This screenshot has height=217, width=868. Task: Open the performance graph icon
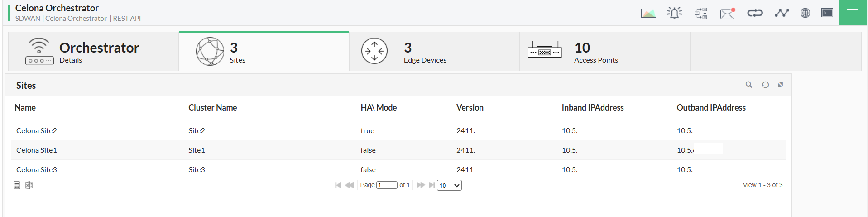click(648, 13)
